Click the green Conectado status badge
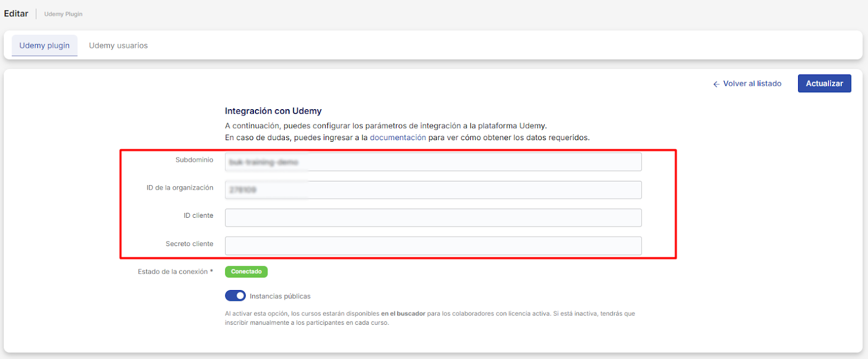Screen dimensions: 868x359 246,272
